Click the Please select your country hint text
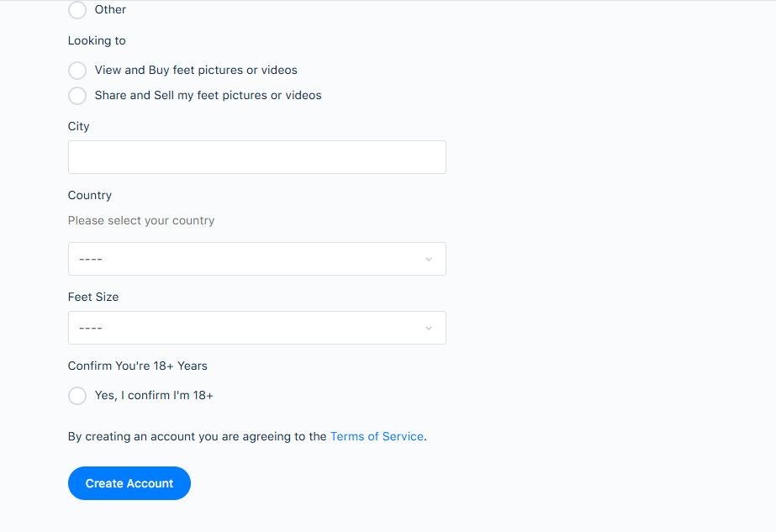Image resolution: width=776 pixels, height=532 pixels. click(140, 220)
